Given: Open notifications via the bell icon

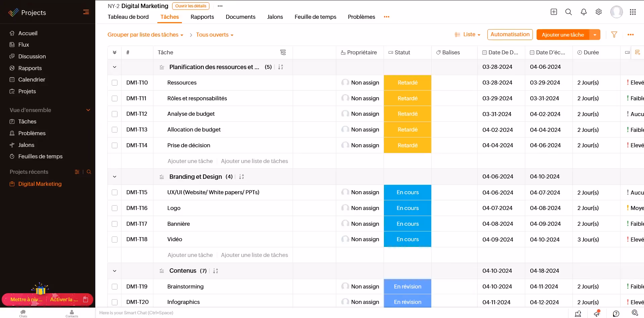Looking at the screenshot, I should 584,12.
